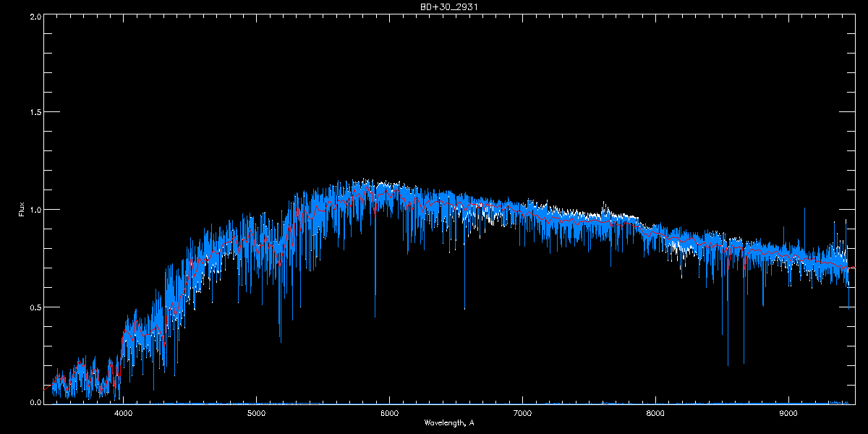
Task: Click the 0.5 flux tick label
Action: pos(34,307)
